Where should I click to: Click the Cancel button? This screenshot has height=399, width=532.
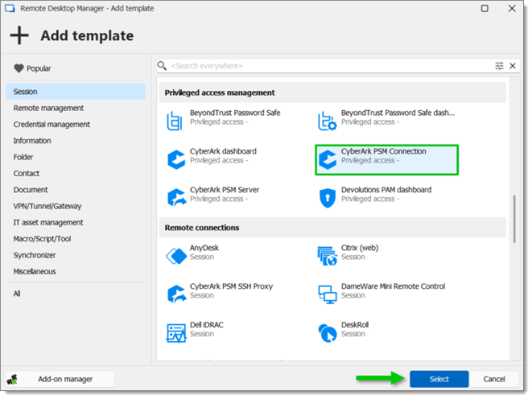[493, 379]
